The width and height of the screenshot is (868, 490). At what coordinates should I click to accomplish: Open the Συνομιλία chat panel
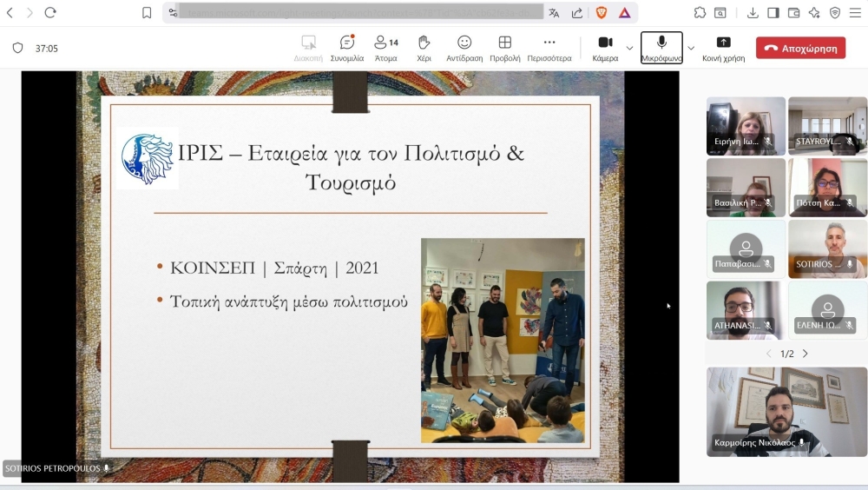(347, 49)
